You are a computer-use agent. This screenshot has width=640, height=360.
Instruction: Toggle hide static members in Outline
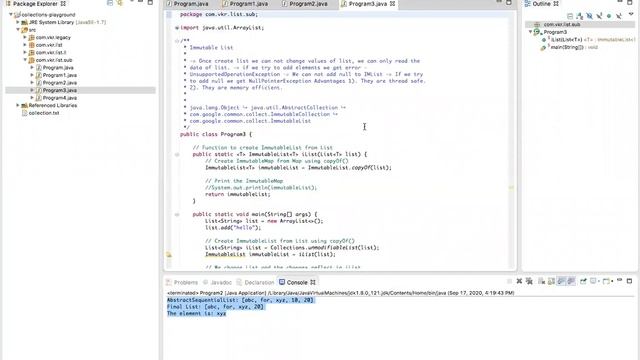tap(599, 16)
